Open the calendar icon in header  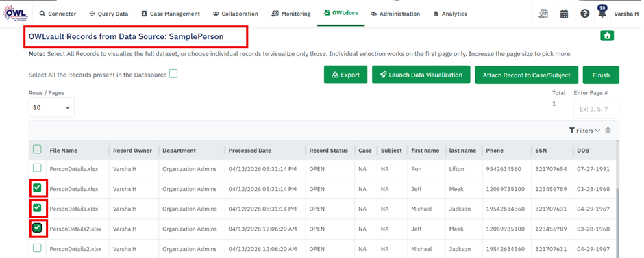[x=565, y=14]
